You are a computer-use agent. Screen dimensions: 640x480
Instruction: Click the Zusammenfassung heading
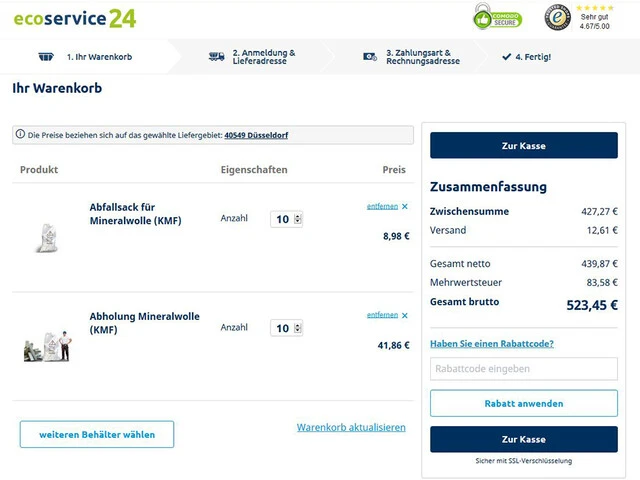point(488,187)
